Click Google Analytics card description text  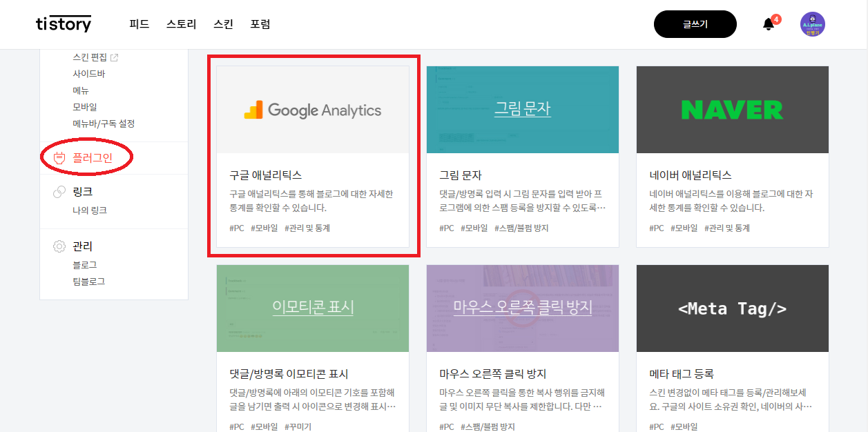click(x=311, y=201)
